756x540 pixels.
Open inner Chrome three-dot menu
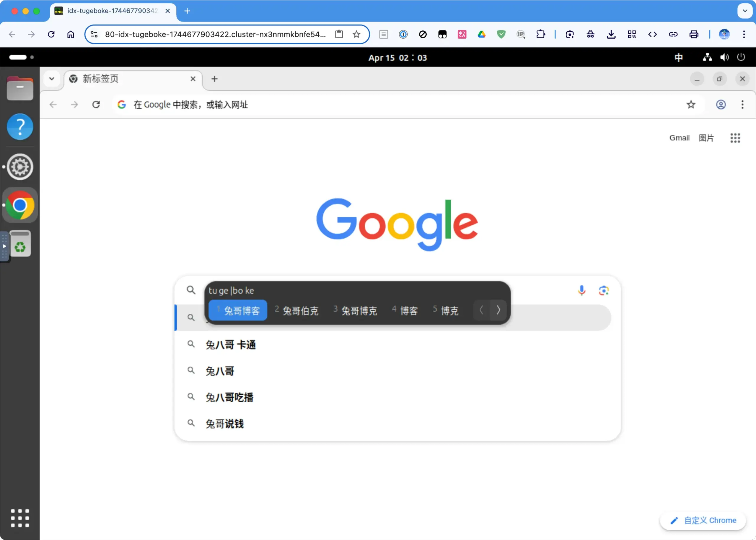pos(742,104)
